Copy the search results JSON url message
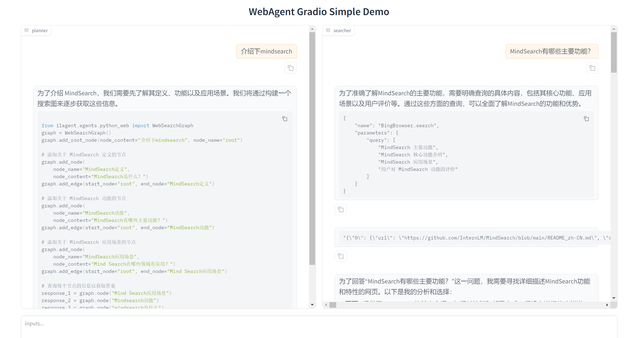 tap(341, 256)
